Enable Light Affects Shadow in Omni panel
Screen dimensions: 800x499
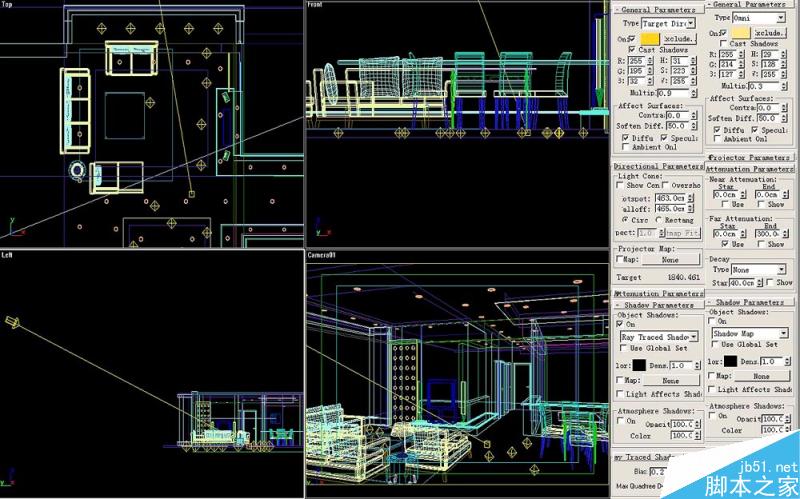[712, 389]
